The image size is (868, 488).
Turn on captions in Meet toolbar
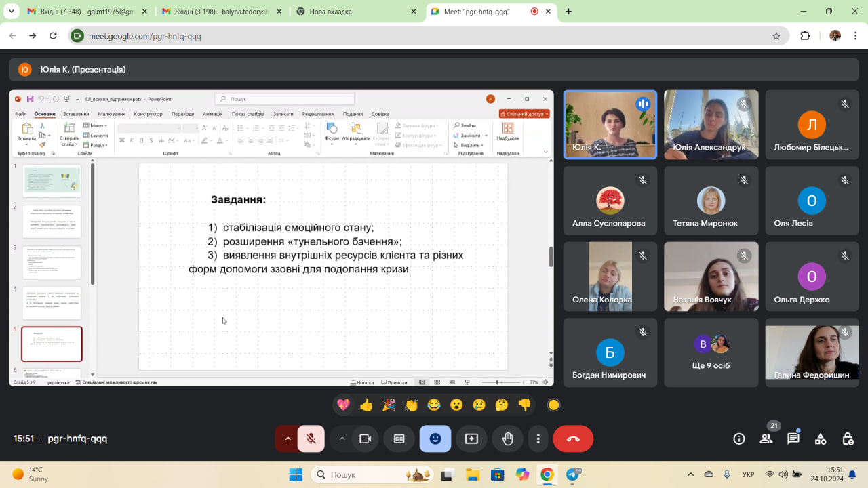coord(399,439)
